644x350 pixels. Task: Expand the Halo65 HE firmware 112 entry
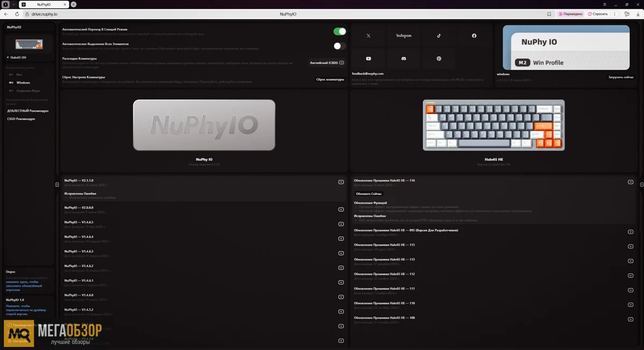(x=631, y=275)
